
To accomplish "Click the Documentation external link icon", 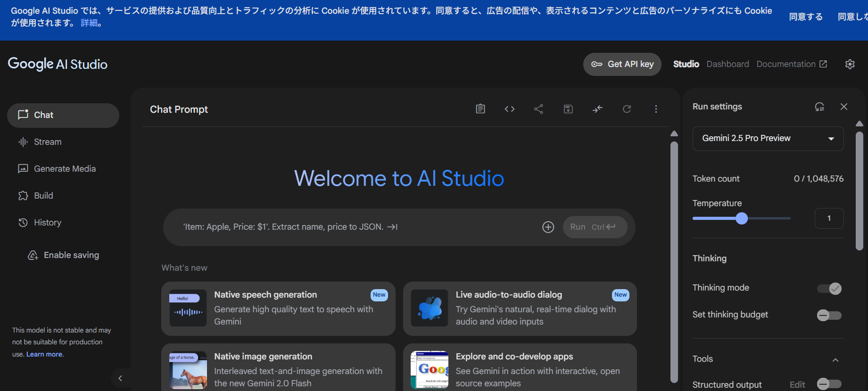I will (823, 64).
